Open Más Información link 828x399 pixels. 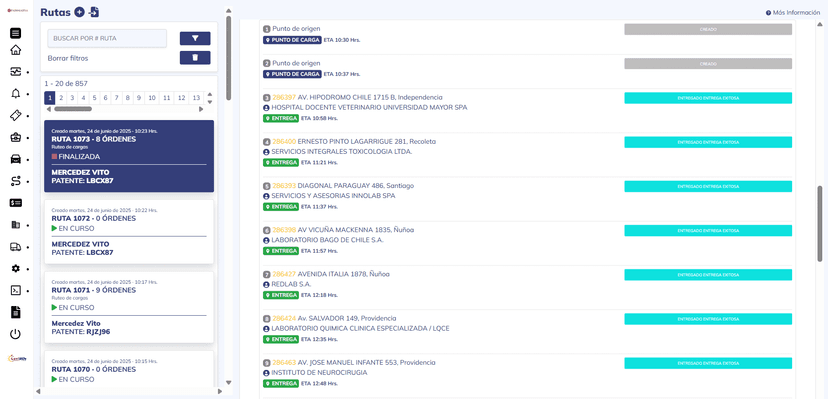[x=793, y=13]
